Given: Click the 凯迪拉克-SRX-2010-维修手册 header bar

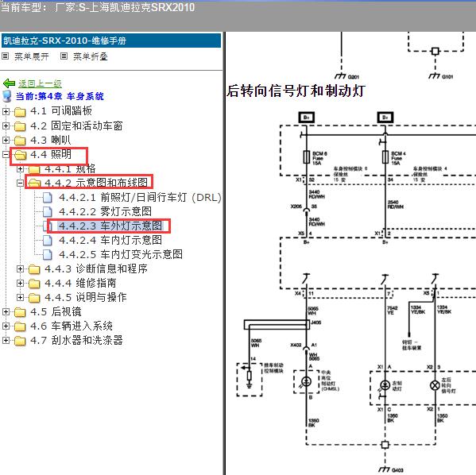Looking at the screenshot, I should pos(111,41).
